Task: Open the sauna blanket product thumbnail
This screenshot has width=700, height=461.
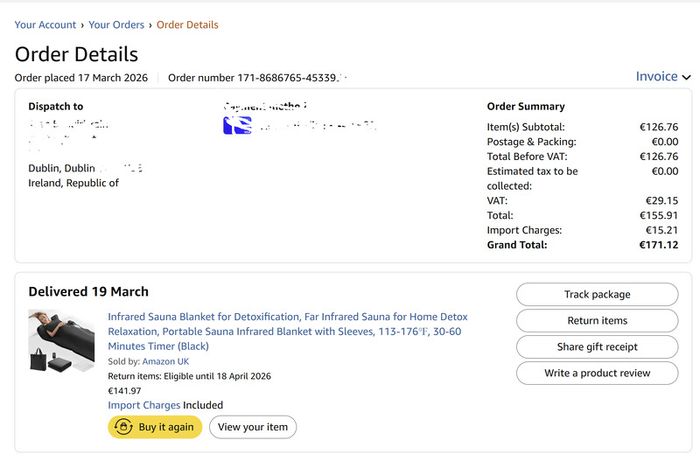Action: pyautogui.click(x=62, y=341)
